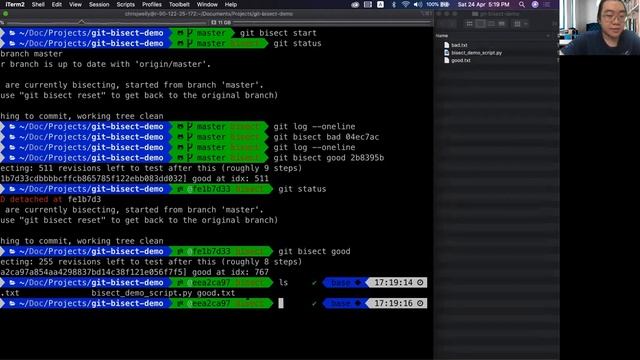Click the 100% battery indicator

[438, 4]
